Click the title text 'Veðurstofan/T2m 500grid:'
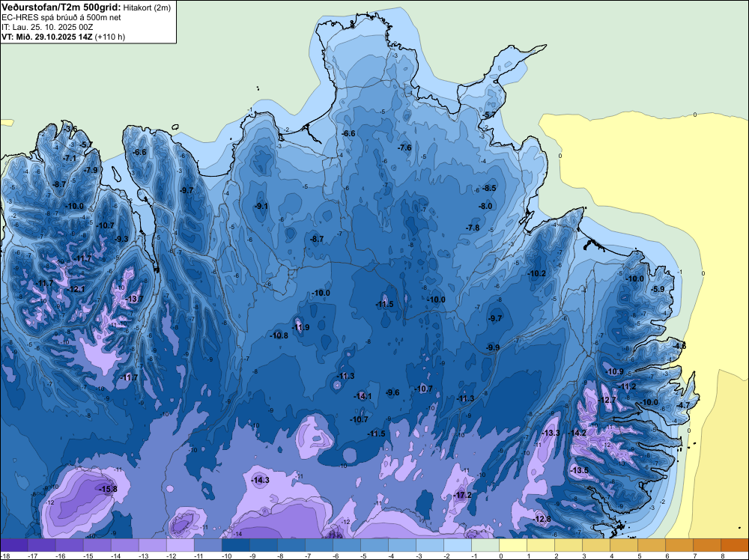Viewport: 749px width, 560px height. pyautogui.click(x=61, y=7)
